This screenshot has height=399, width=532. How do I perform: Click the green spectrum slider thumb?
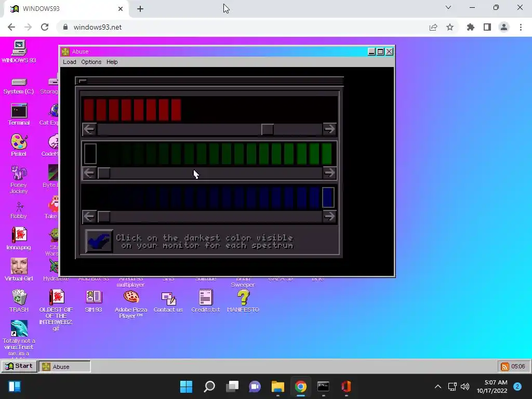click(104, 173)
